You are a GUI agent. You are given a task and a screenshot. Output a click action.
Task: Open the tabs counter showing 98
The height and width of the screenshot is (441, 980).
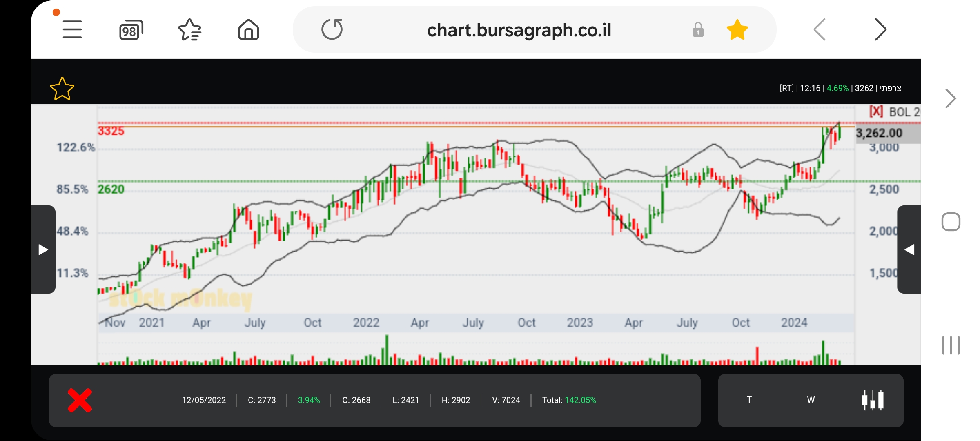[x=131, y=30]
